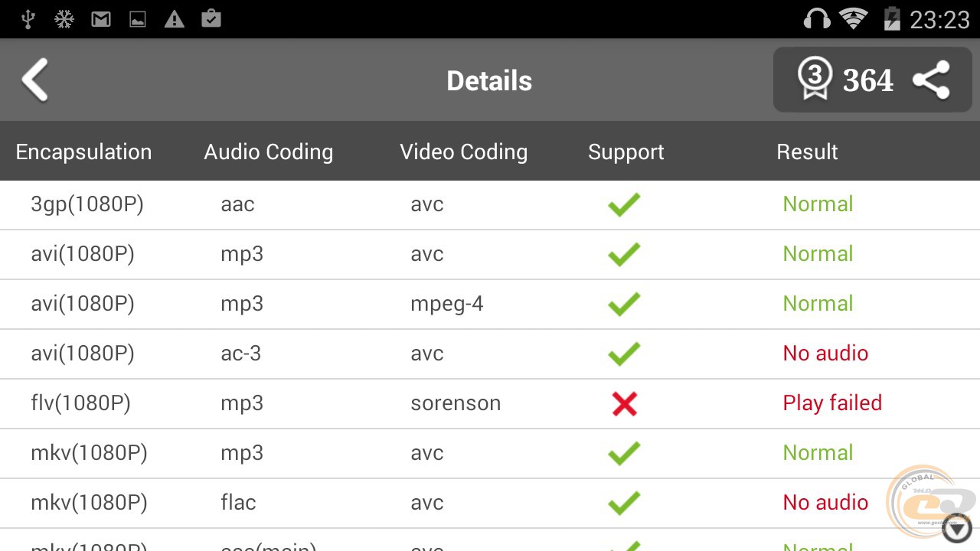This screenshot has height=551, width=980.
Task: Tap the circled down arrow at bottom right
Action: point(957,528)
